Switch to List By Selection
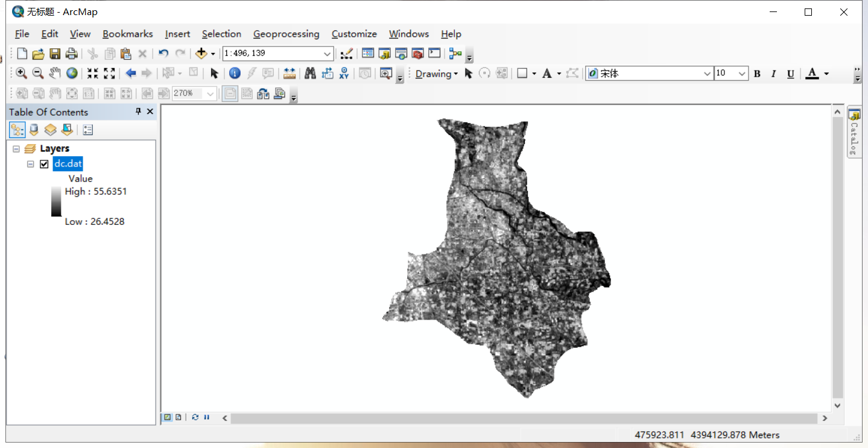868x448 pixels. point(67,130)
